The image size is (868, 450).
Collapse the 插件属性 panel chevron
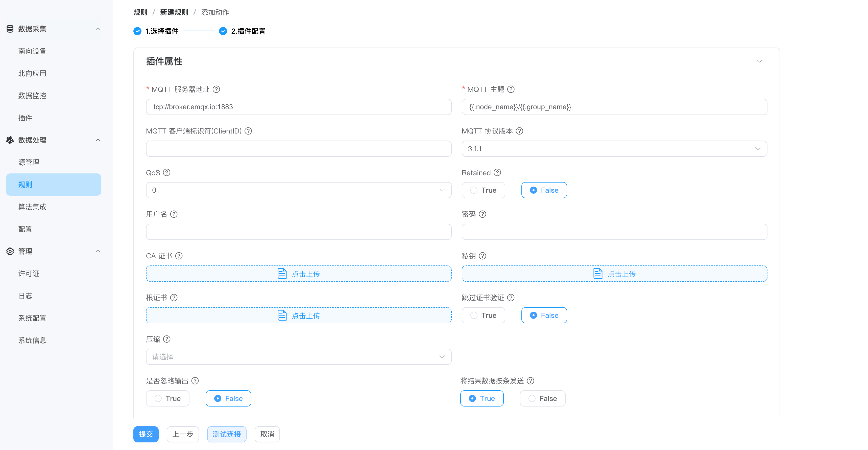[759, 61]
